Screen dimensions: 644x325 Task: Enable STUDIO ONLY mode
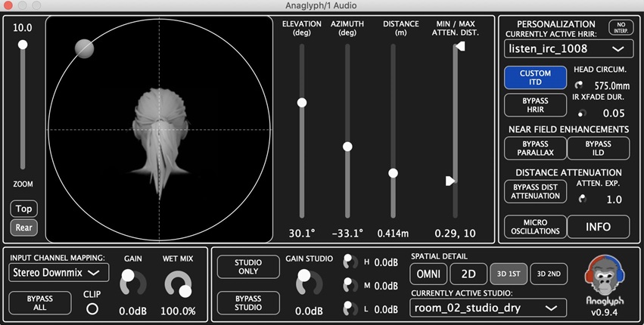[x=248, y=267]
